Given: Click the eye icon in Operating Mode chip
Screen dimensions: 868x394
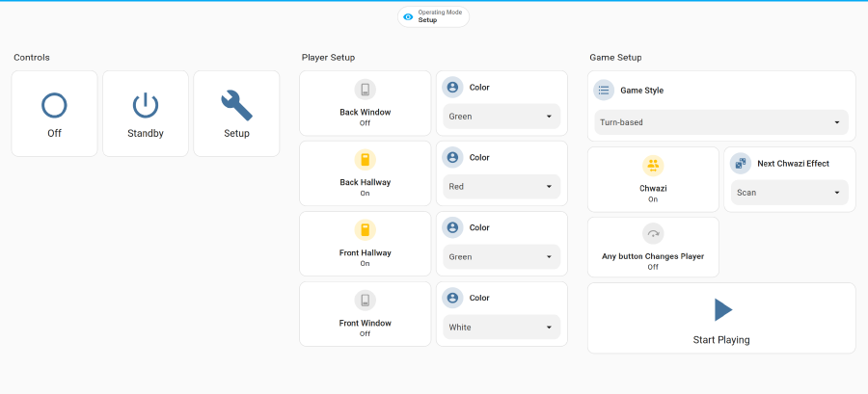Looking at the screenshot, I should coord(408,17).
